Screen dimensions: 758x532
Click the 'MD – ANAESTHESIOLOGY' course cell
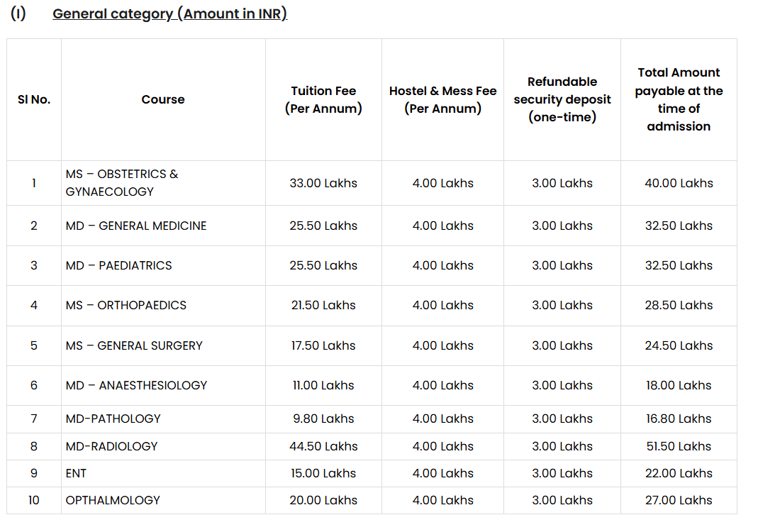[x=136, y=385]
